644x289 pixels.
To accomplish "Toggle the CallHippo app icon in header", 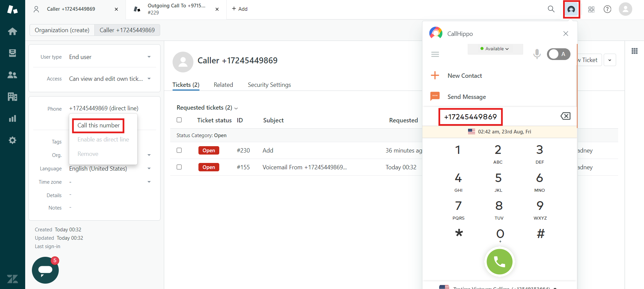I will tap(571, 9).
